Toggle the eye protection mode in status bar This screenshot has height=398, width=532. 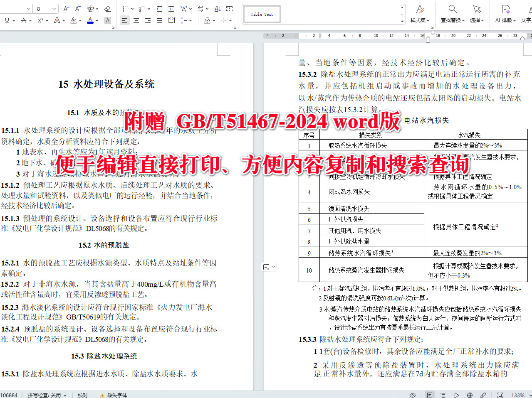(413, 395)
